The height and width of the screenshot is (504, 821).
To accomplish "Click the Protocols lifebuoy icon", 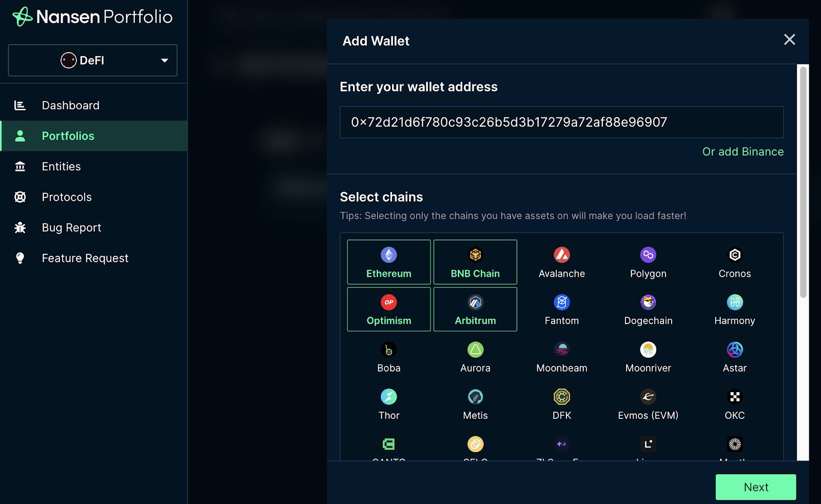I will pos(20,197).
